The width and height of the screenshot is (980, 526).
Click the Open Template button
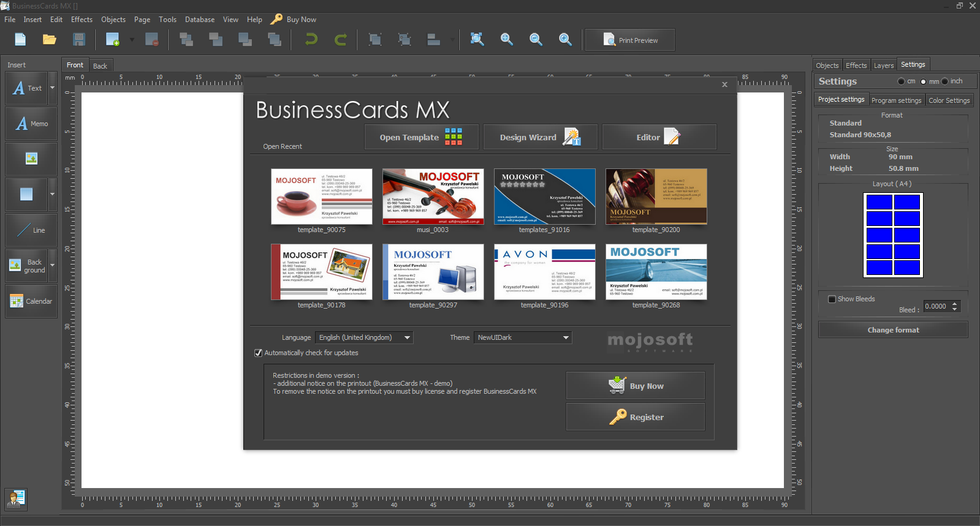[x=422, y=137]
